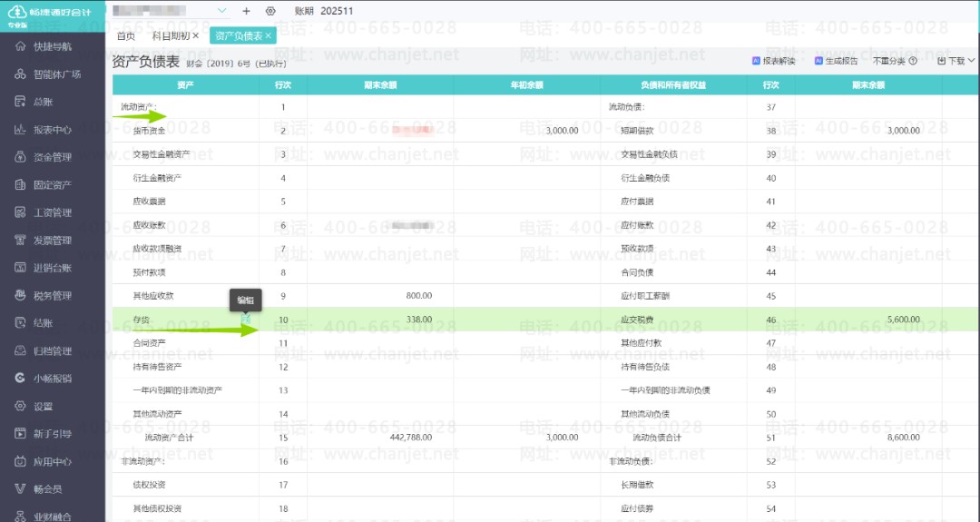
Task: Click the plus icon to add an account set
Action: pos(246,11)
